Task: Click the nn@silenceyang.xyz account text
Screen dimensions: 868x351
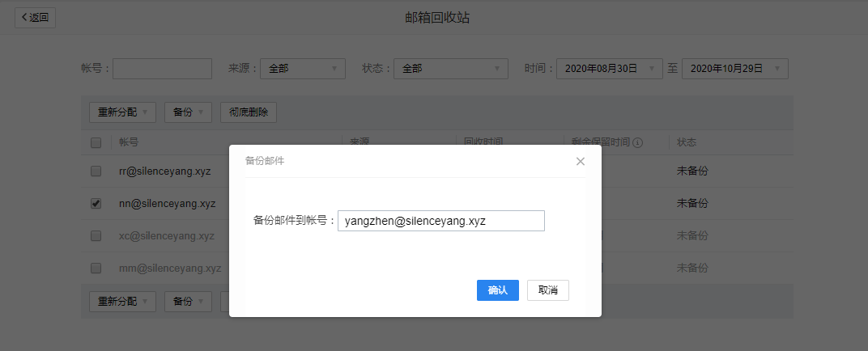Action: point(167,204)
